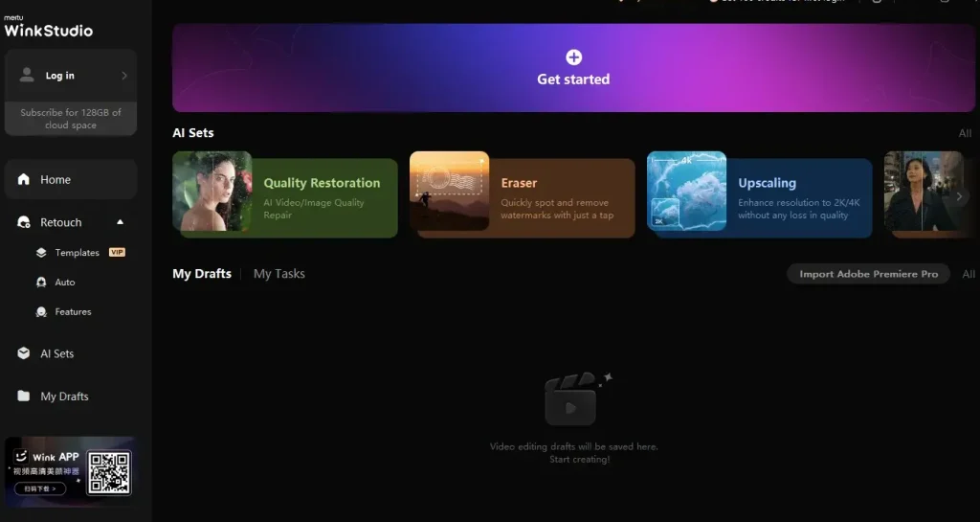Click Import Adobe Premiere Pro button

[868, 274]
